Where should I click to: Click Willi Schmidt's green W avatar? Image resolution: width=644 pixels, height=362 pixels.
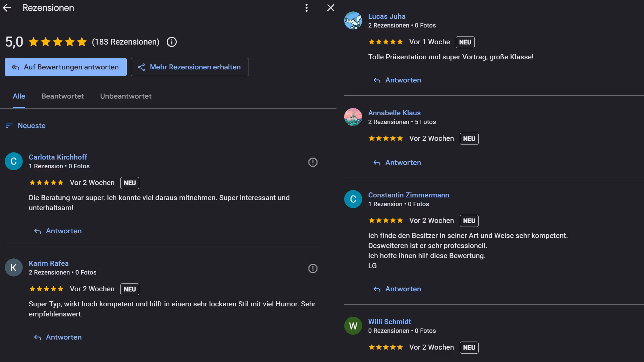[x=353, y=326]
